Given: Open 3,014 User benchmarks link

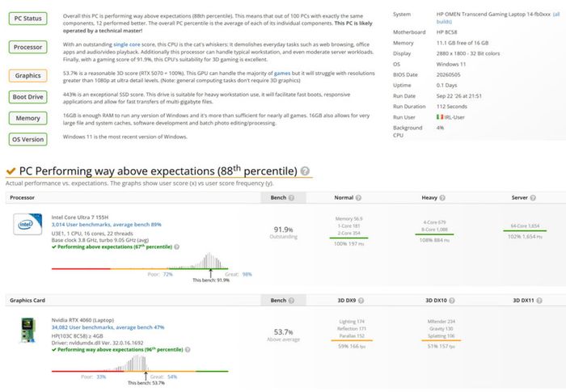Looking at the screenshot, I should pyautogui.click(x=106, y=225).
